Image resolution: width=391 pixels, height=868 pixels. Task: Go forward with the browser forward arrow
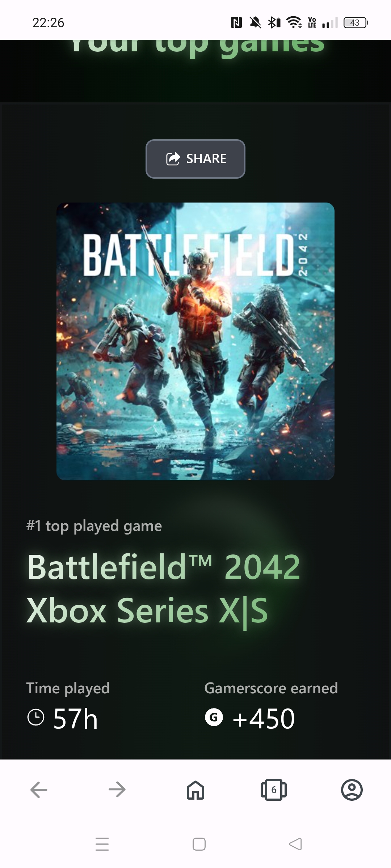pos(117,790)
